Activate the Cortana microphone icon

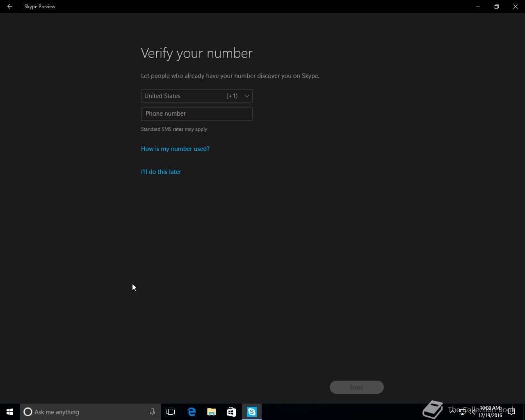point(152,412)
